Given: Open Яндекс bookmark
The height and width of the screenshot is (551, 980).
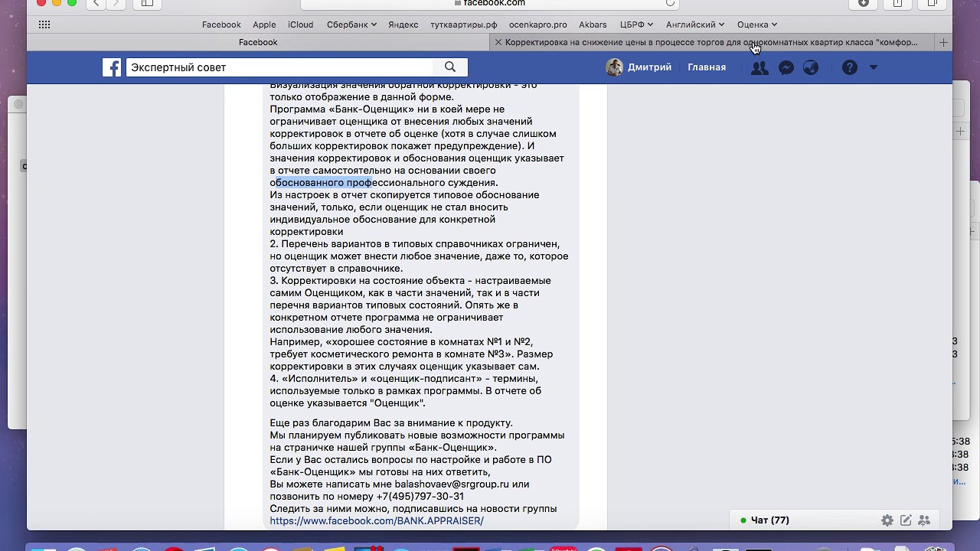Looking at the screenshot, I should (403, 24).
